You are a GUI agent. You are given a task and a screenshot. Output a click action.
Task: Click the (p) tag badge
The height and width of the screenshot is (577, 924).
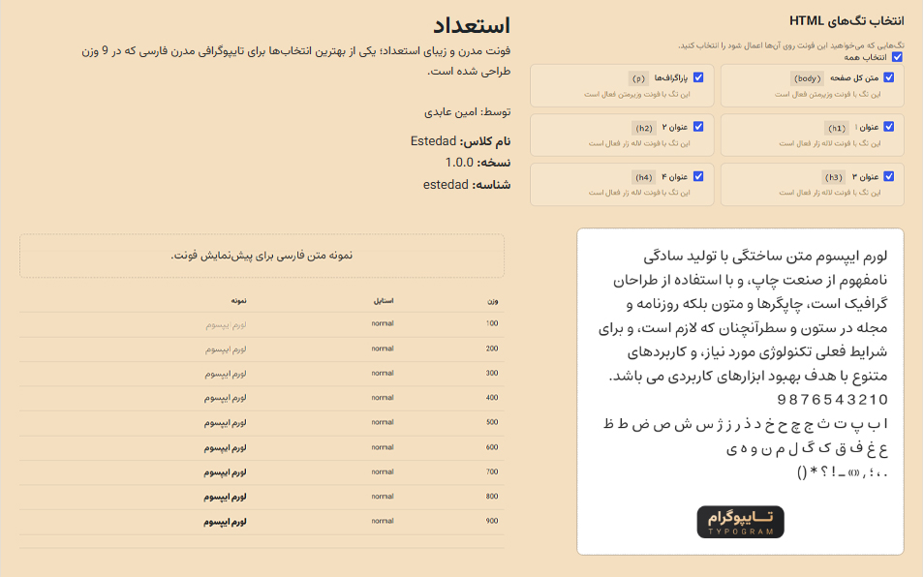(x=638, y=78)
